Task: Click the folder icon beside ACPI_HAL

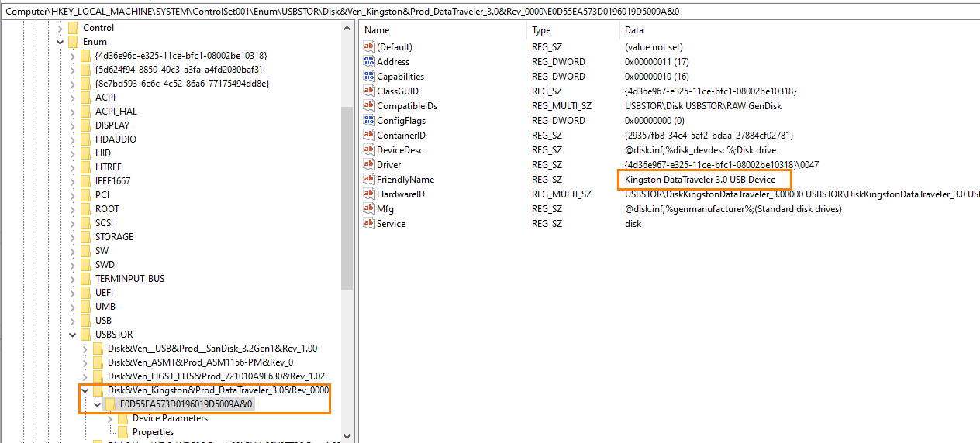Action: point(85,112)
